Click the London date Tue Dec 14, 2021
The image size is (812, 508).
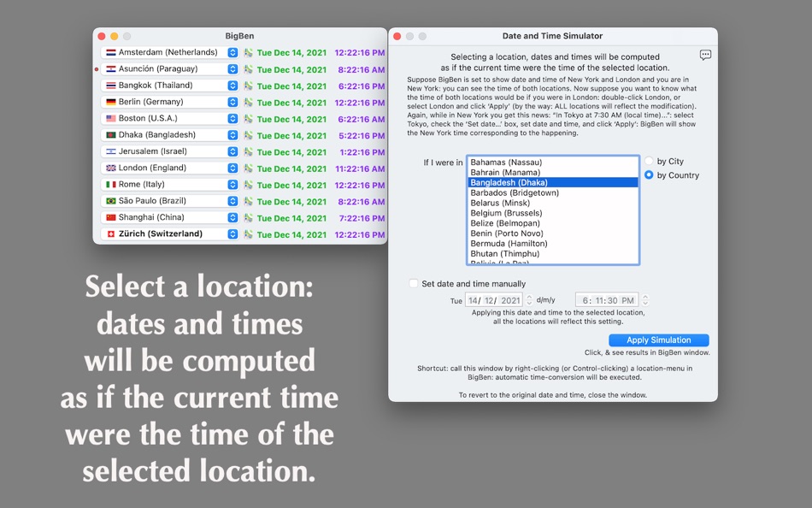tap(291, 168)
